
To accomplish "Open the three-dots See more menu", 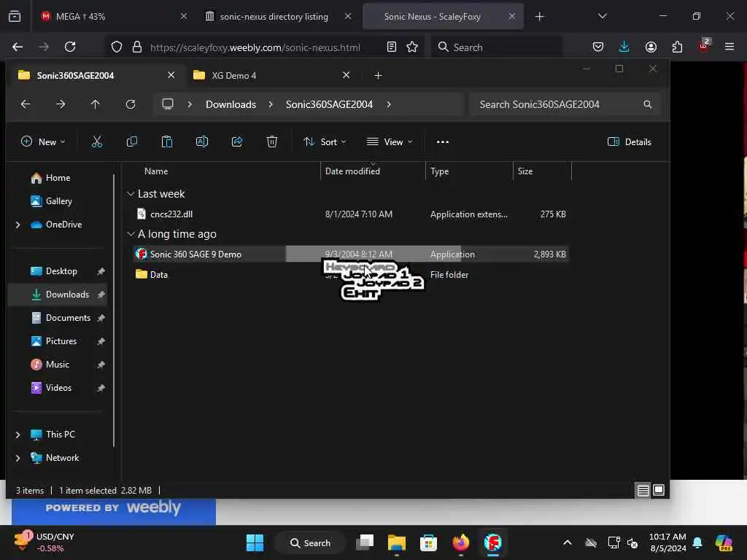I will (443, 142).
